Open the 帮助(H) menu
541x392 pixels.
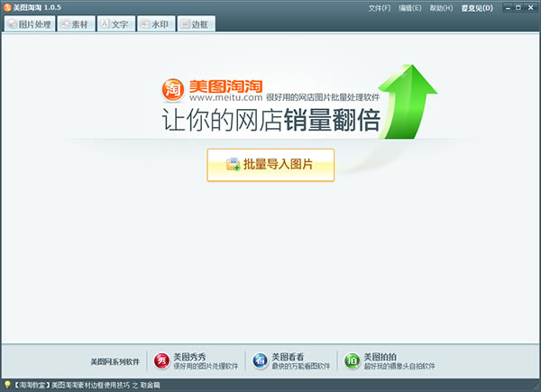(441, 8)
